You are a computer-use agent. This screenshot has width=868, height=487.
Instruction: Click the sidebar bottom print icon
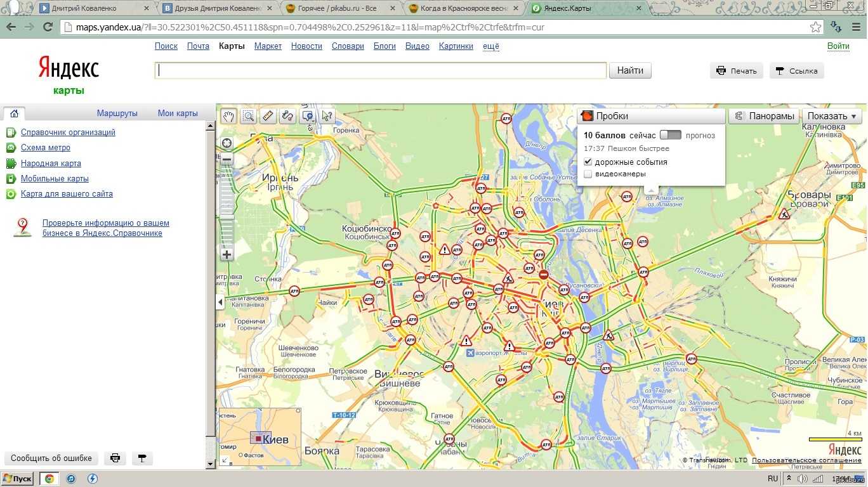(x=115, y=458)
